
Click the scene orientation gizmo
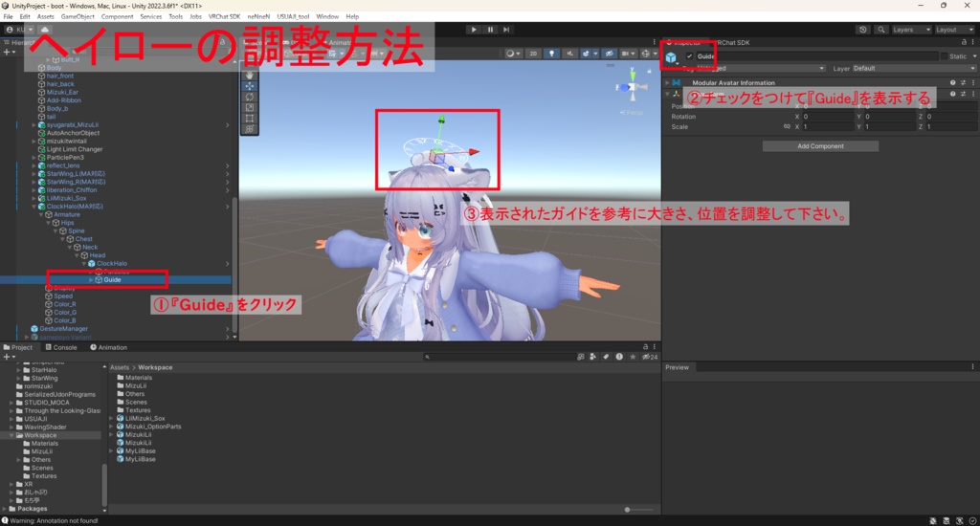pyautogui.click(x=632, y=87)
